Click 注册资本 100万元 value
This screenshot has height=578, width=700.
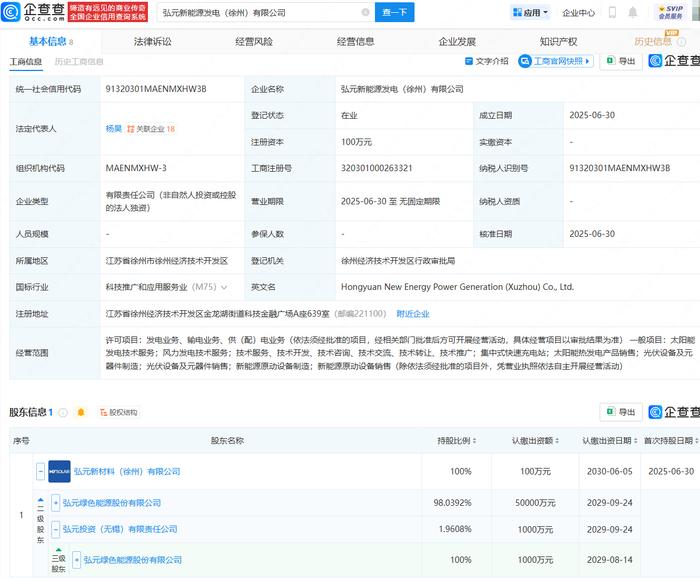click(x=356, y=142)
